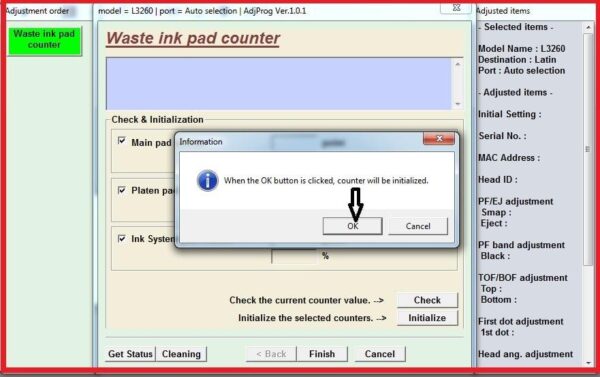Click down arrow of Adjusted items scrollbar
Screen dimensions: 600x377
[588, 363]
